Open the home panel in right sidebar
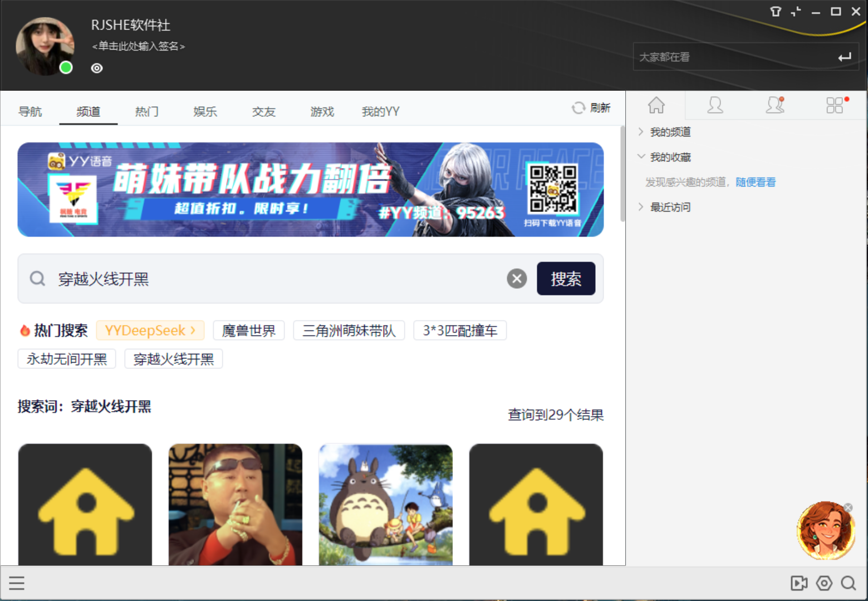Viewport: 868px width, 601px height. pos(656,105)
